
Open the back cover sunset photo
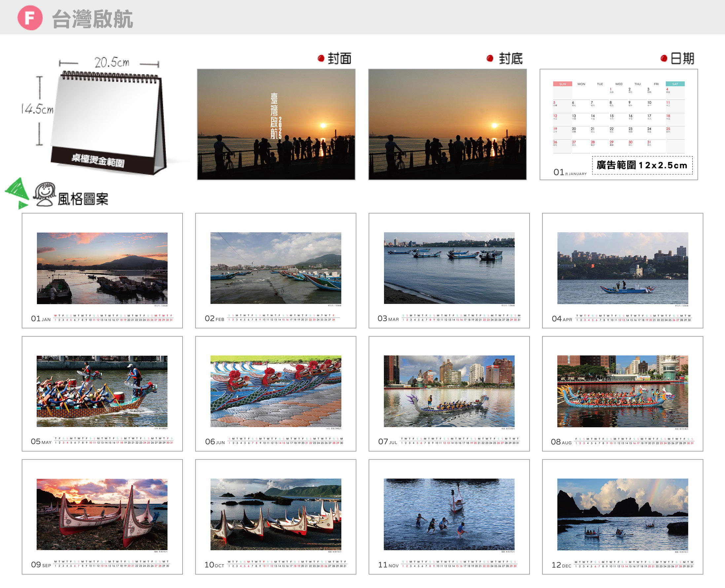pyautogui.click(x=447, y=124)
